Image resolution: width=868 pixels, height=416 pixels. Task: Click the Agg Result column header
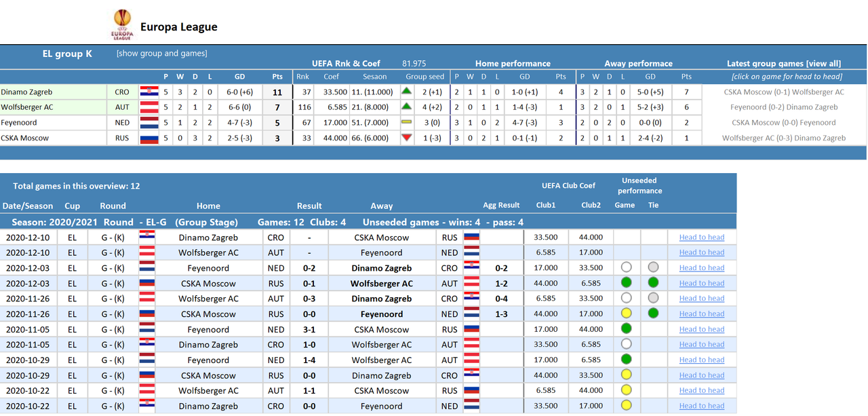point(501,205)
